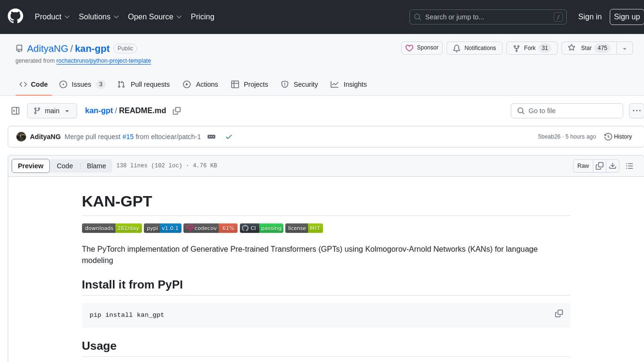
Task: Click the codecov 61% badge
Action: tap(211, 228)
